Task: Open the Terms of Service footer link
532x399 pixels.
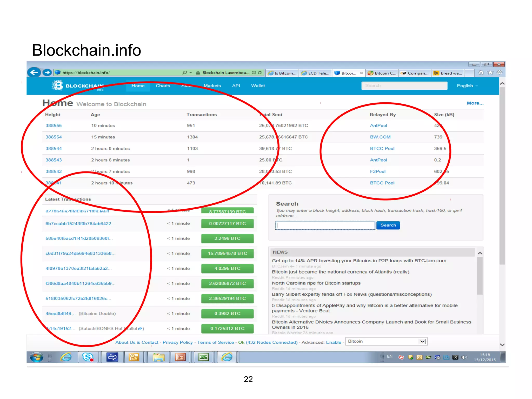Action: click(x=216, y=342)
